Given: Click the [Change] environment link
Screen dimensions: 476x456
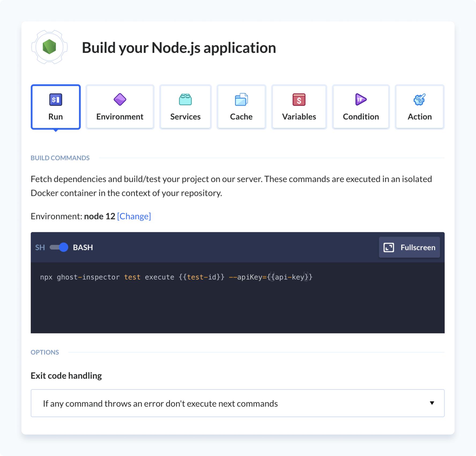Looking at the screenshot, I should pyautogui.click(x=134, y=216).
